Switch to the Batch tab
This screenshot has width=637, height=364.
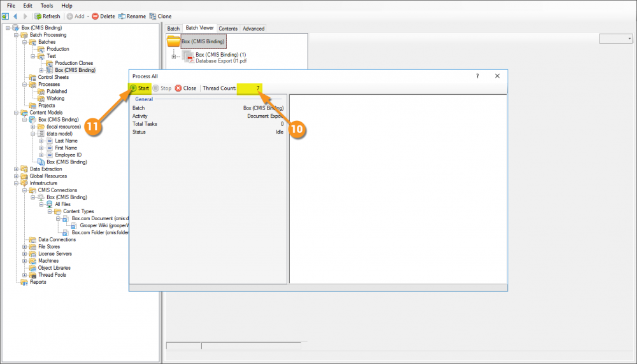click(173, 29)
